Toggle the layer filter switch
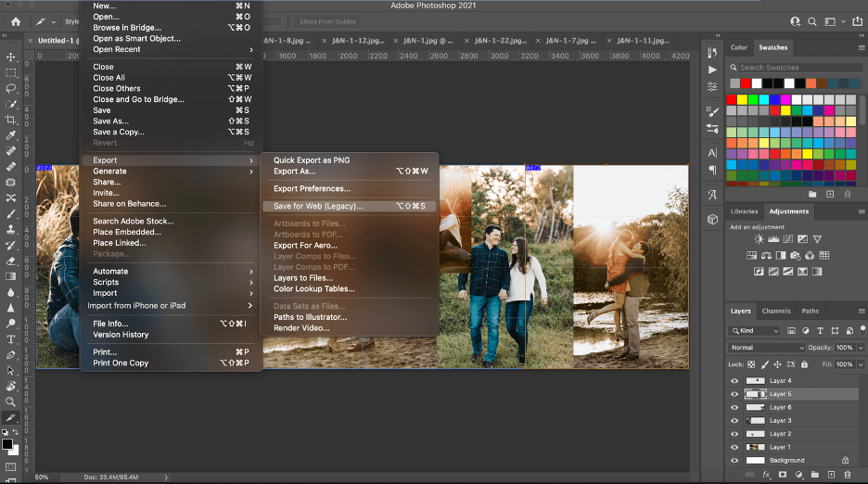Viewport: 868px width, 484px height. coord(862,330)
